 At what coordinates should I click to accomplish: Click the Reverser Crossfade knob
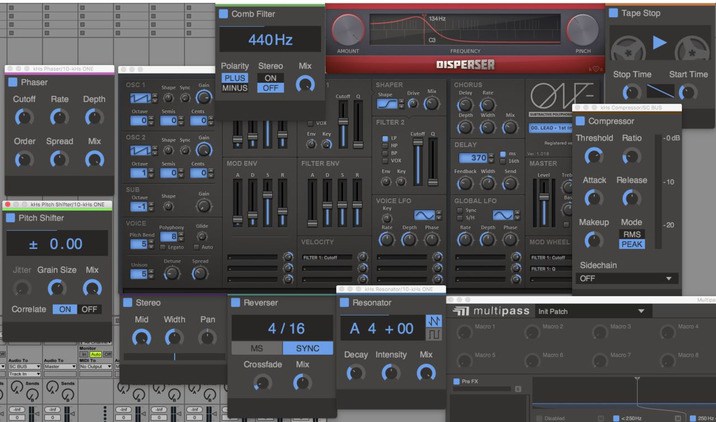point(262,382)
